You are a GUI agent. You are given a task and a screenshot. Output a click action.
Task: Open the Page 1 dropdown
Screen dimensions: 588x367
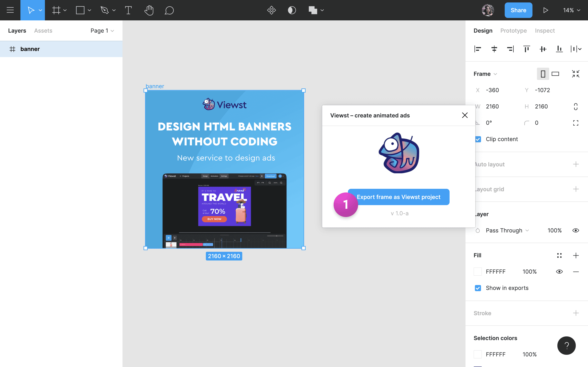click(x=102, y=31)
